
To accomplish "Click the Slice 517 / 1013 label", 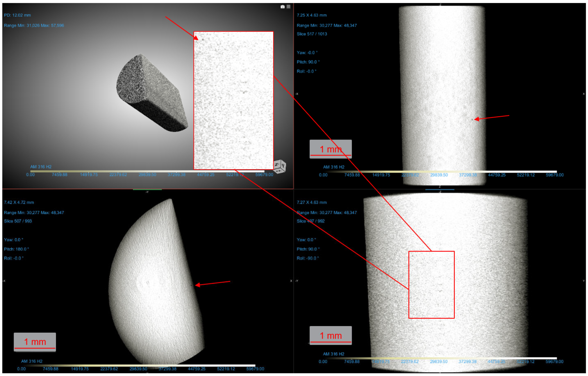I will tap(312, 34).
